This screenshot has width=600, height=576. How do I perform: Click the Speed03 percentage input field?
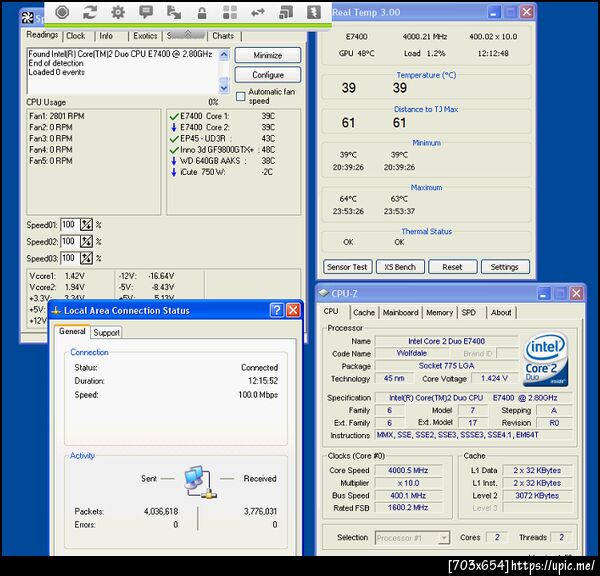click(x=70, y=258)
